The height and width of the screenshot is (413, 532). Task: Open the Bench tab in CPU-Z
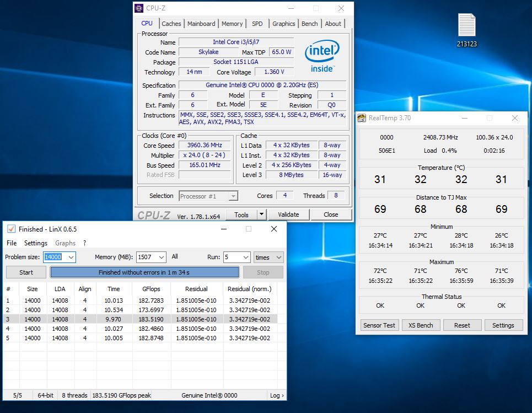[309, 24]
